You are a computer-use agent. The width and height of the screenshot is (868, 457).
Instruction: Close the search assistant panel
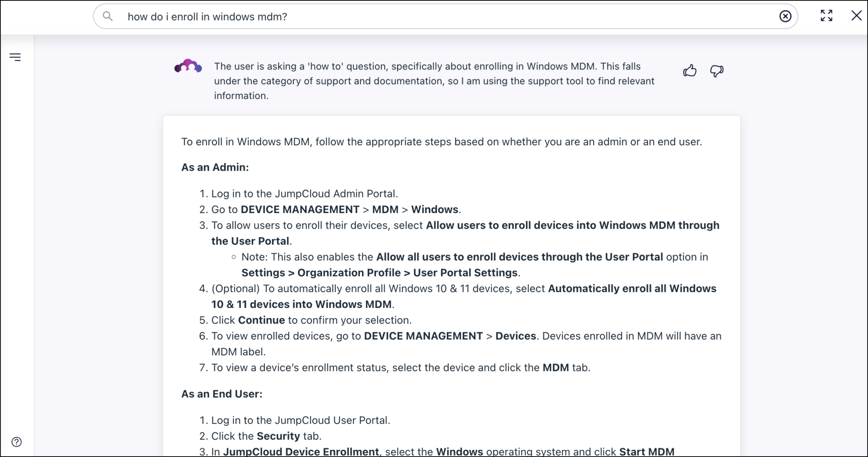[x=856, y=16]
